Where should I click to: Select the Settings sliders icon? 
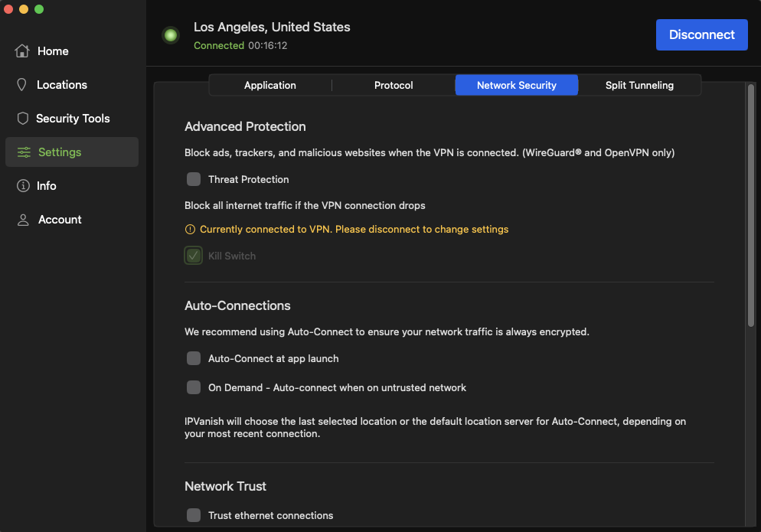22,152
